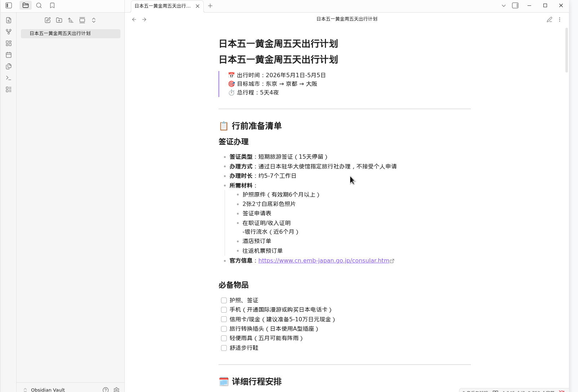Open the daily note calendar icon
The image size is (578, 392).
(8, 55)
